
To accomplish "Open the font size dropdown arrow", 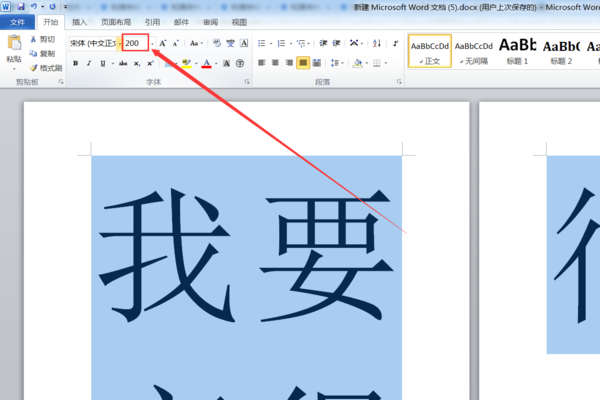I will tap(152, 44).
